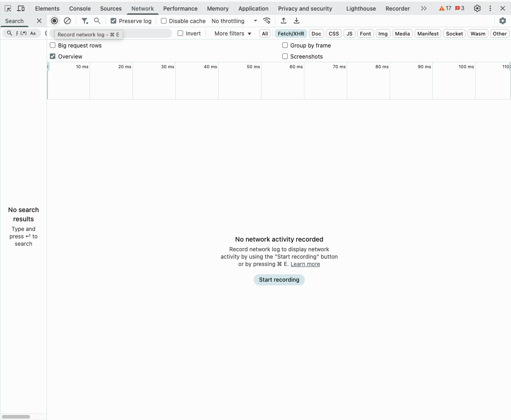Enable the Disable cache checkbox

coord(164,21)
